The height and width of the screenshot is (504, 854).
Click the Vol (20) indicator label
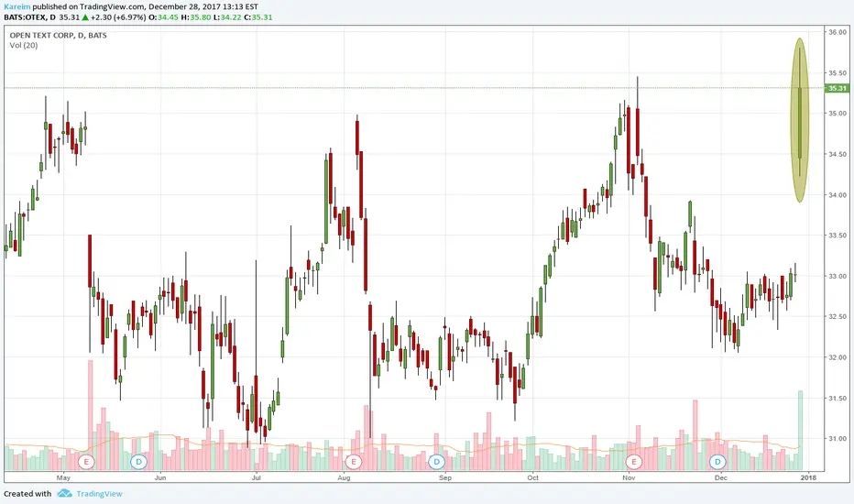click(24, 45)
